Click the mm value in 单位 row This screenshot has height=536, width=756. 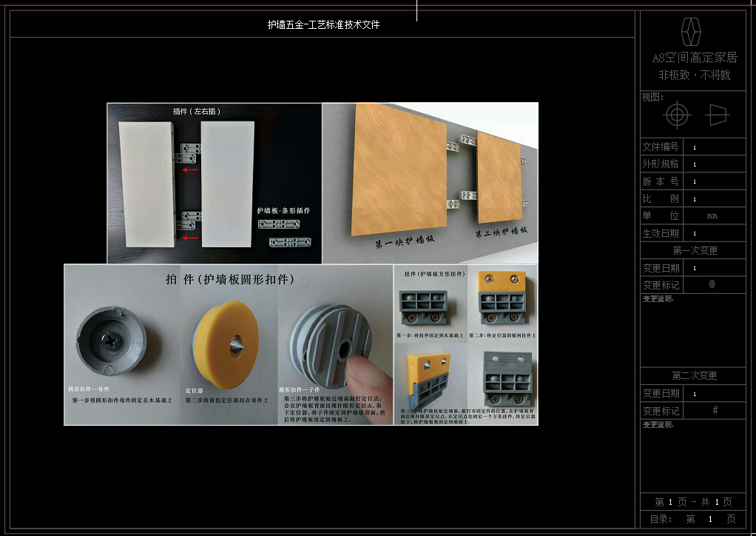(x=712, y=216)
